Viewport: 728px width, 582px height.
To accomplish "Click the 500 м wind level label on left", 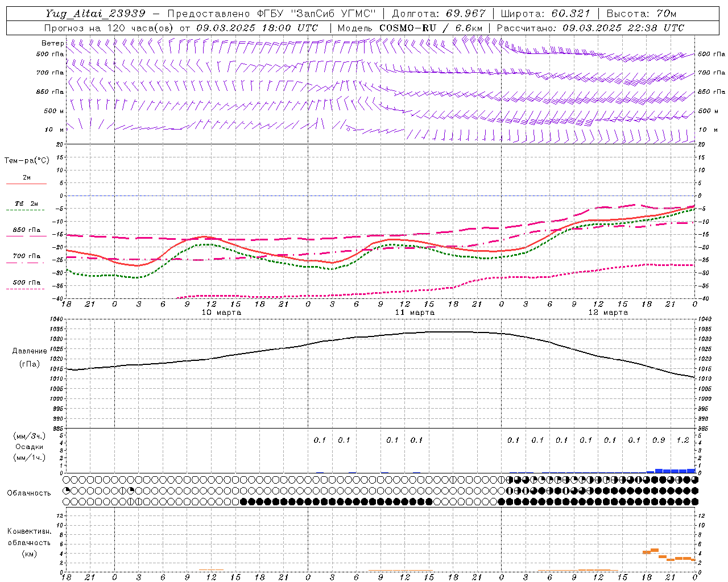I will pos(54,111).
